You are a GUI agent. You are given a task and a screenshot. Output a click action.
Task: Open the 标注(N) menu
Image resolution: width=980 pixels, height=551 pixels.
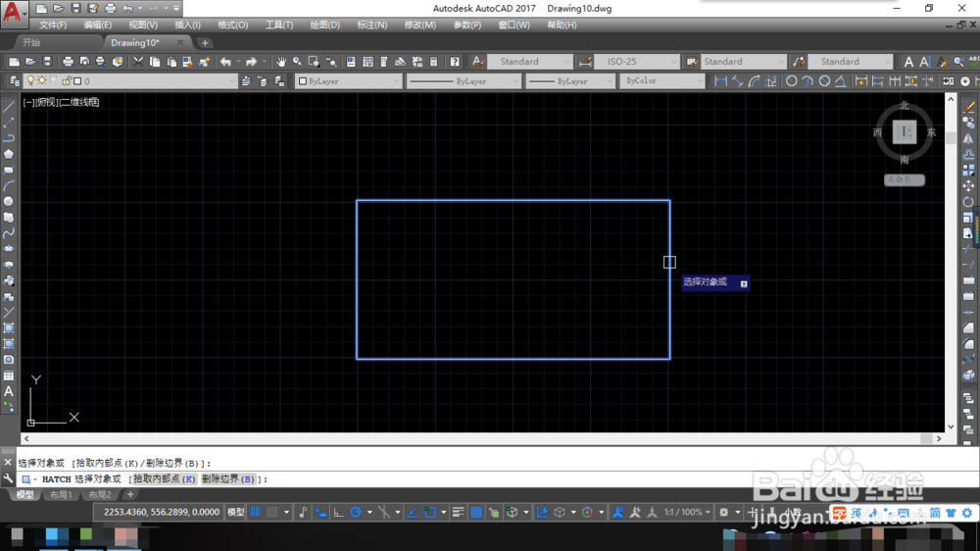click(371, 25)
